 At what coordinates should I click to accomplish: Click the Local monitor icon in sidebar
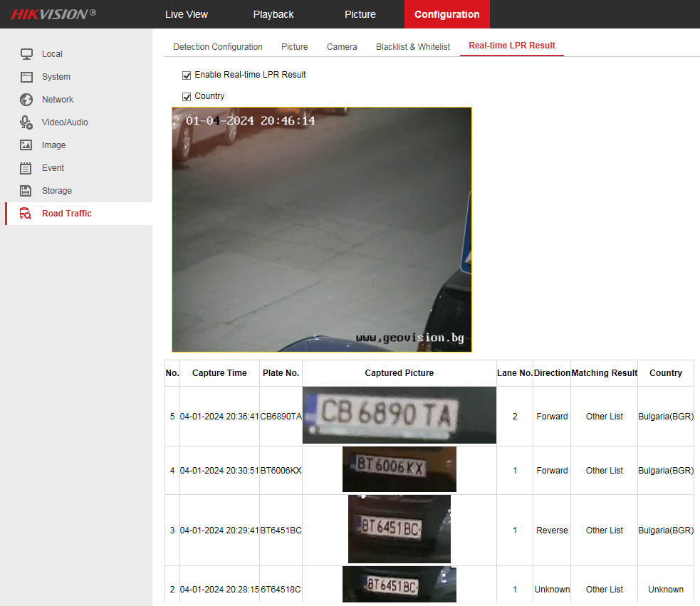26,54
